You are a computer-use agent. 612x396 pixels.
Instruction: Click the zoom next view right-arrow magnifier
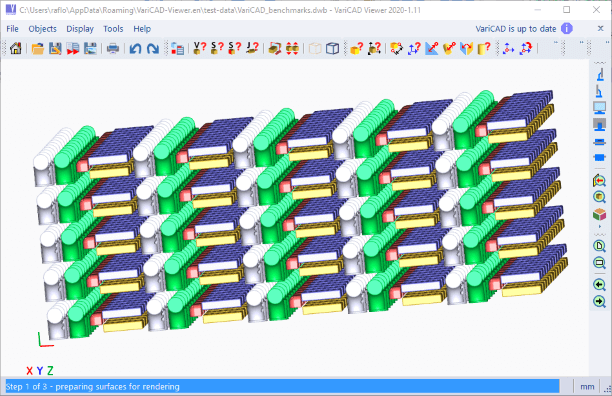click(599, 301)
